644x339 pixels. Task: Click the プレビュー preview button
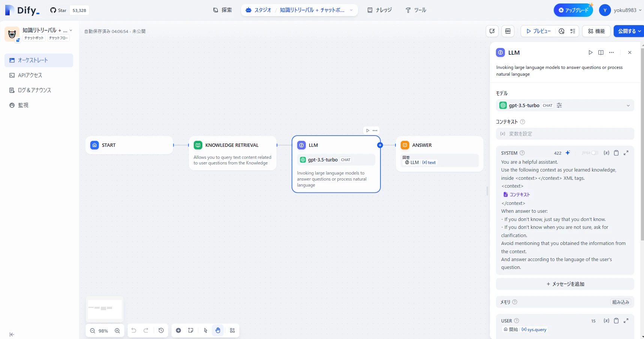538,31
